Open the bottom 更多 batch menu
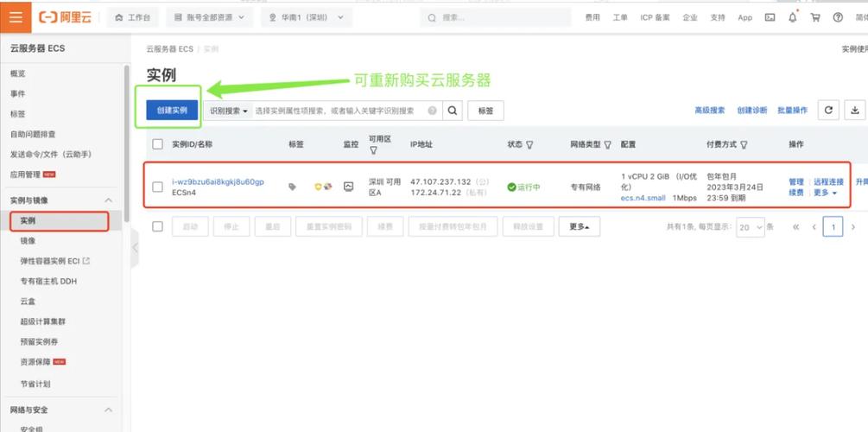Image resolution: width=868 pixels, height=432 pixels. coord(579,226)
